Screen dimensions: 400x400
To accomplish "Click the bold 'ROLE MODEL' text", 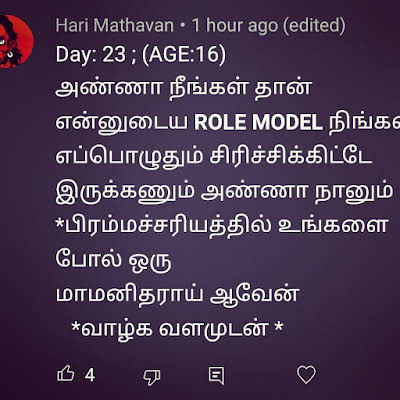I will click(258, 123).
